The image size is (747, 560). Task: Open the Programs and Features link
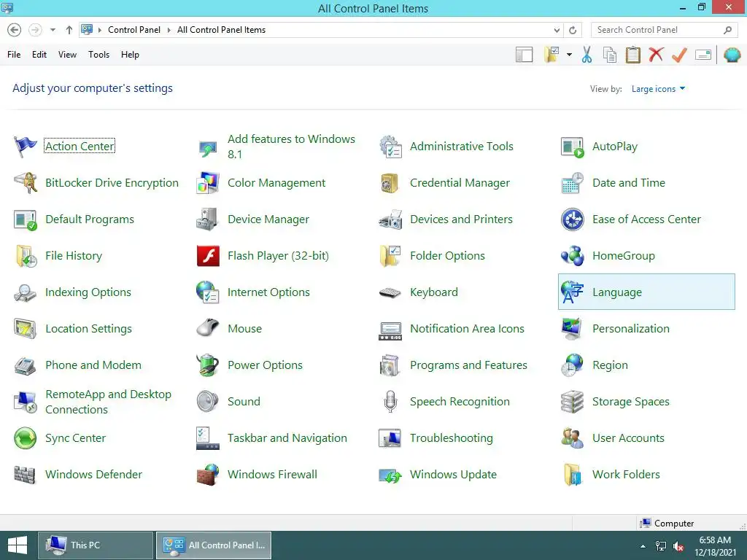[468, 365]
